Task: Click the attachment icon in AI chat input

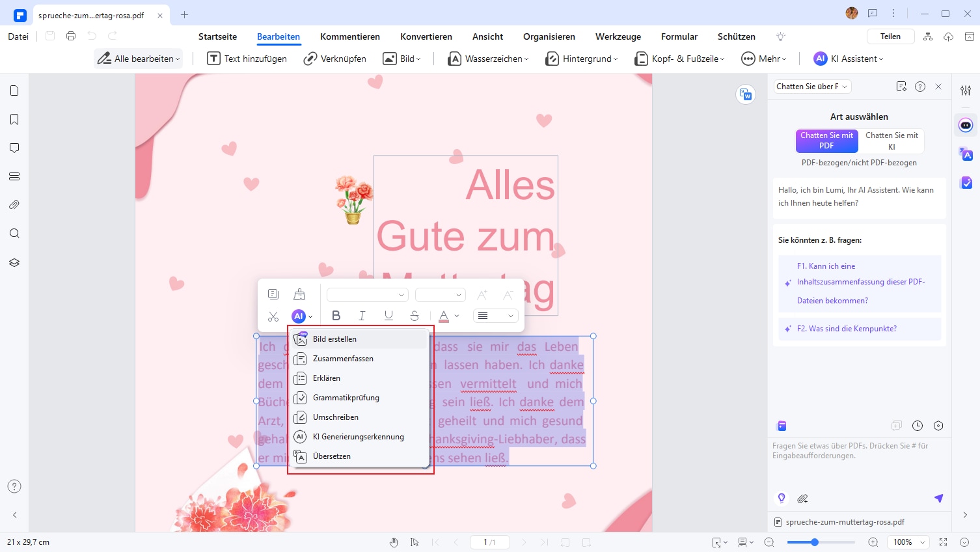Action: [x=802, y=499]
